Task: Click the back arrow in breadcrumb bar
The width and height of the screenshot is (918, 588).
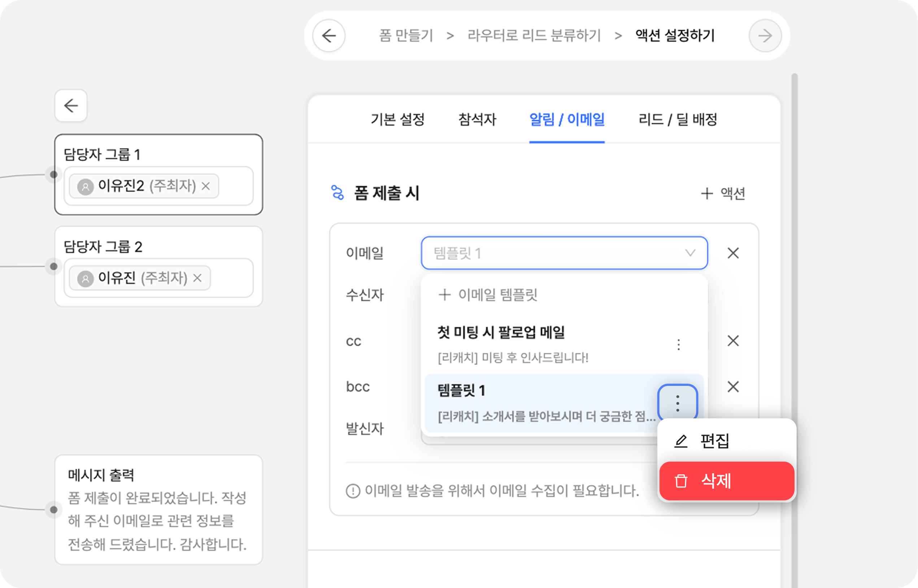Action: pyautogui.click(x=329, y=36)
